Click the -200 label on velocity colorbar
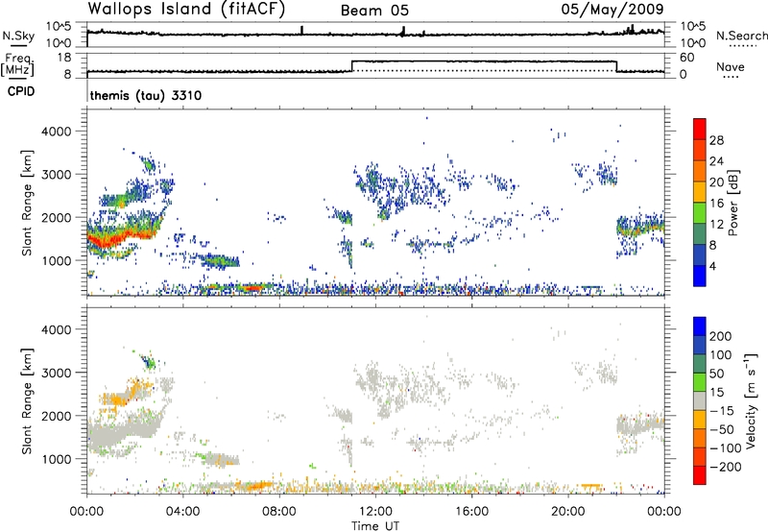Image resolution: width=768 pixels, height=532 pixels. (726, 467)
